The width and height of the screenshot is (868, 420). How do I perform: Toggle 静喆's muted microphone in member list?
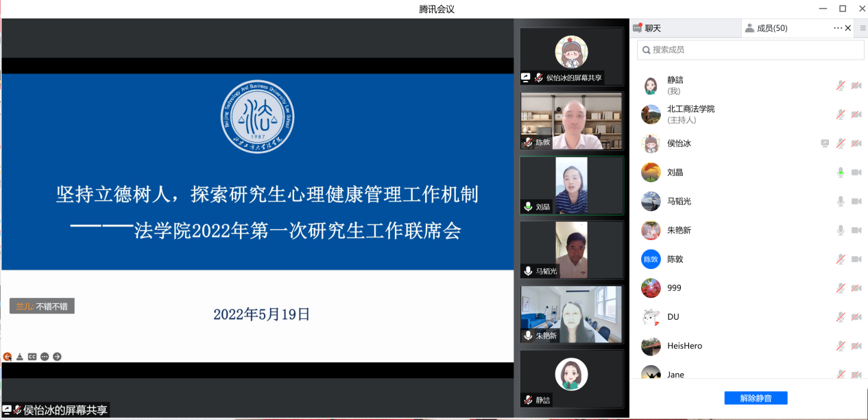click(x=841, y=86)
